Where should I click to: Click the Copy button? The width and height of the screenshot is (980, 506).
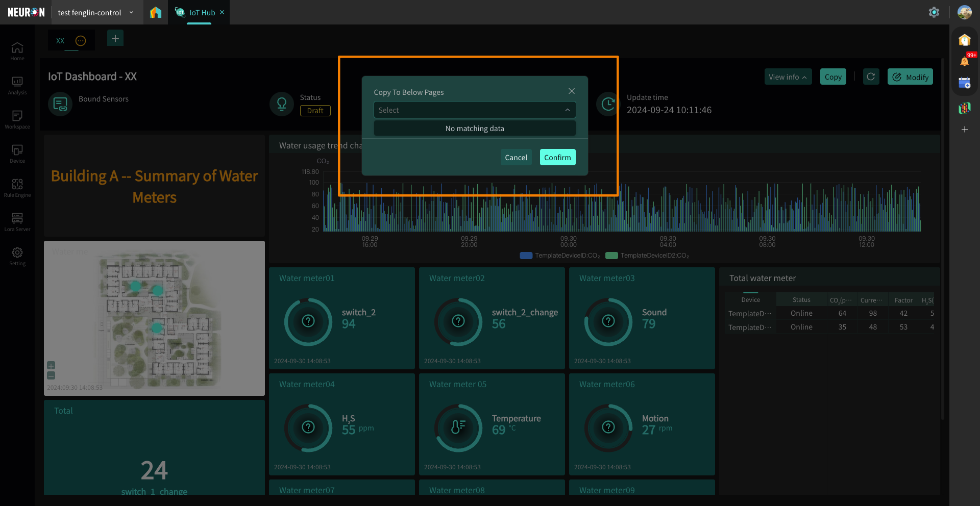[x=833, y=77]
